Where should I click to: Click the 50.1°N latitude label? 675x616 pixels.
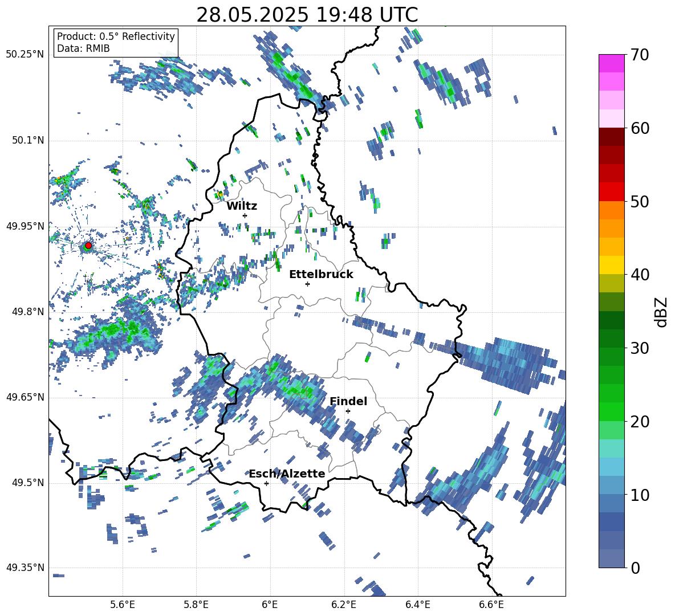(x=27, y=140)
